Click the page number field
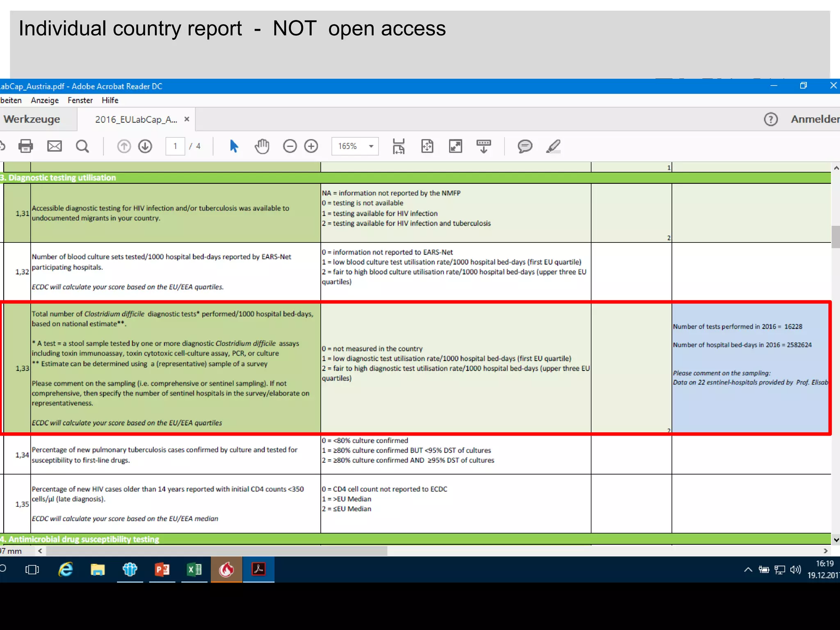This screenshot has height=630, width=840. (x=175, y=146)
